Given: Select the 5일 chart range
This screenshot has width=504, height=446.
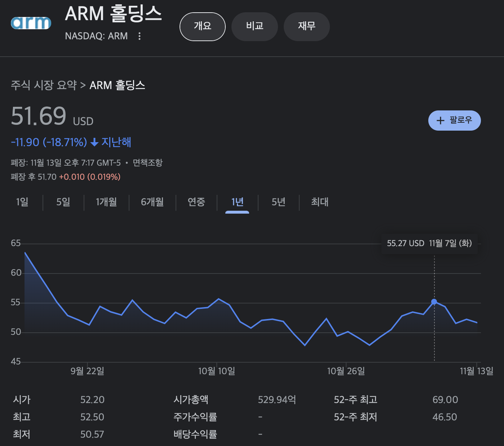Looking at the screenshot, I should (63, 202).
